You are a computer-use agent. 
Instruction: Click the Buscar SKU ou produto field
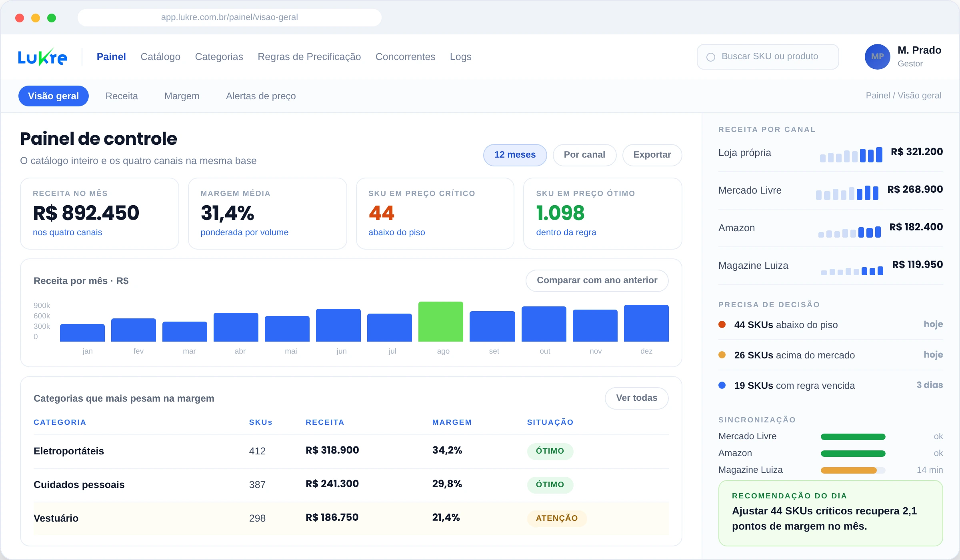[x=768, y=57]
